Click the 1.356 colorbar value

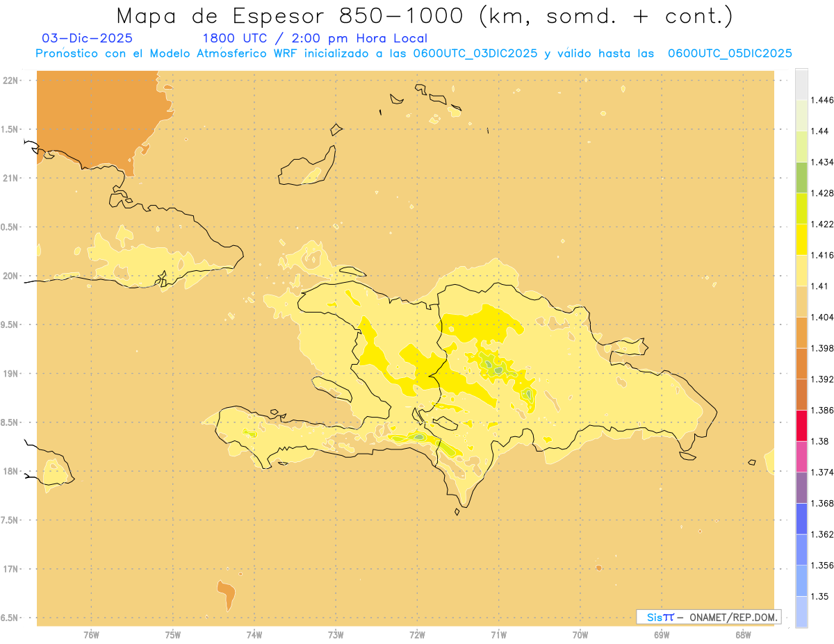tap(823, 565)
